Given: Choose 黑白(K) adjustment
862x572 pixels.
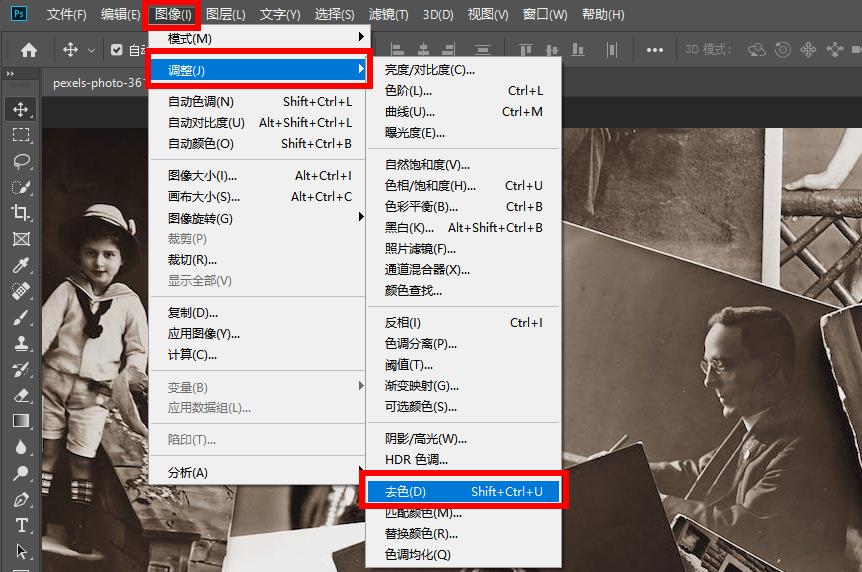Looking at the screenshot, I should coord(463,228).
